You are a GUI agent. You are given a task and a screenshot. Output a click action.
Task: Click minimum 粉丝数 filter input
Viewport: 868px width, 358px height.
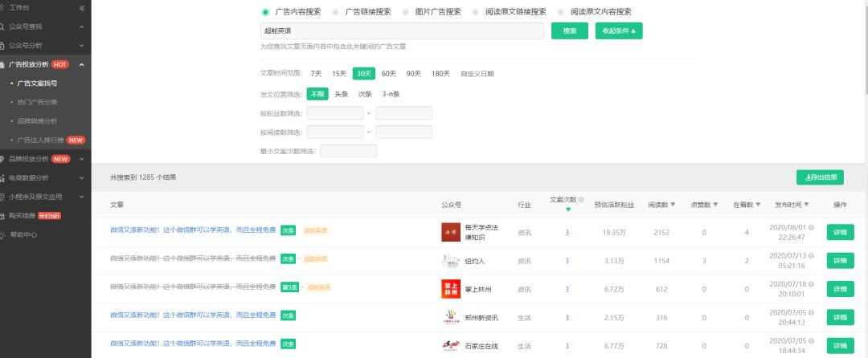coord(335,113)
